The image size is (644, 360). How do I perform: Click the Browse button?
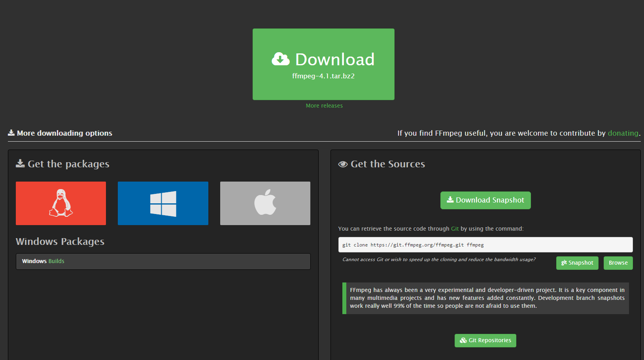[618, 263]
